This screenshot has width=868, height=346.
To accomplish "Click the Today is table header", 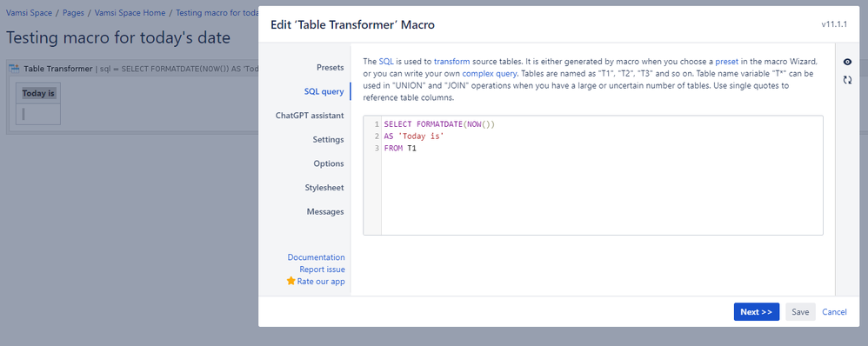I will point(38,94).
